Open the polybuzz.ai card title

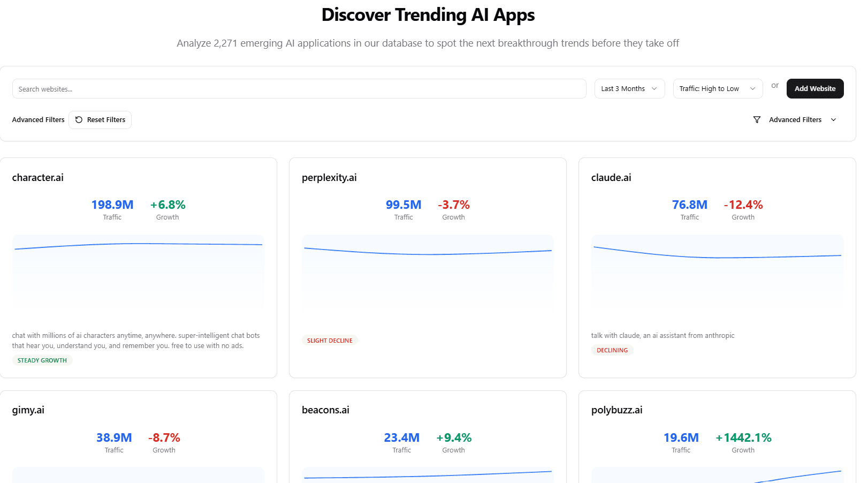point(616,410)
